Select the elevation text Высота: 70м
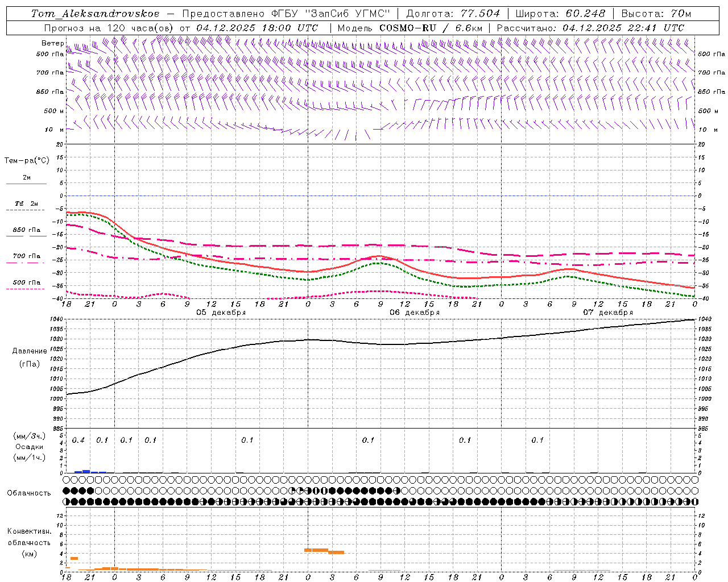 pos(656,14)
